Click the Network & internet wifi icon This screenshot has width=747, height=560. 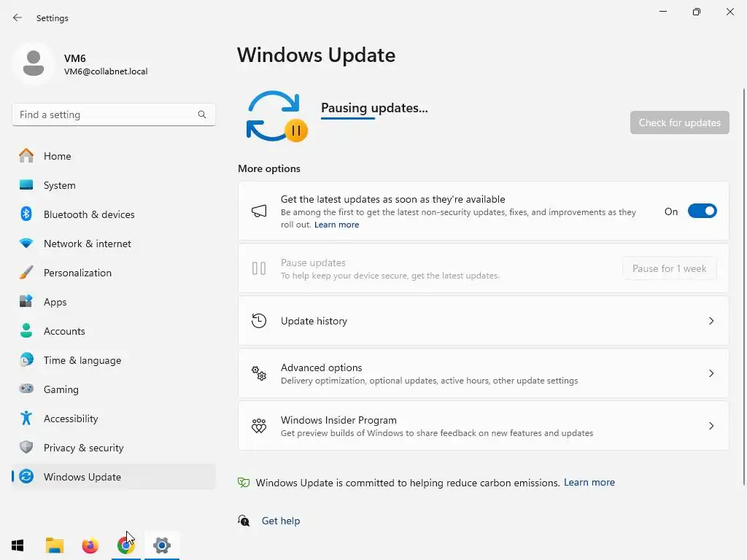(26, 244)
